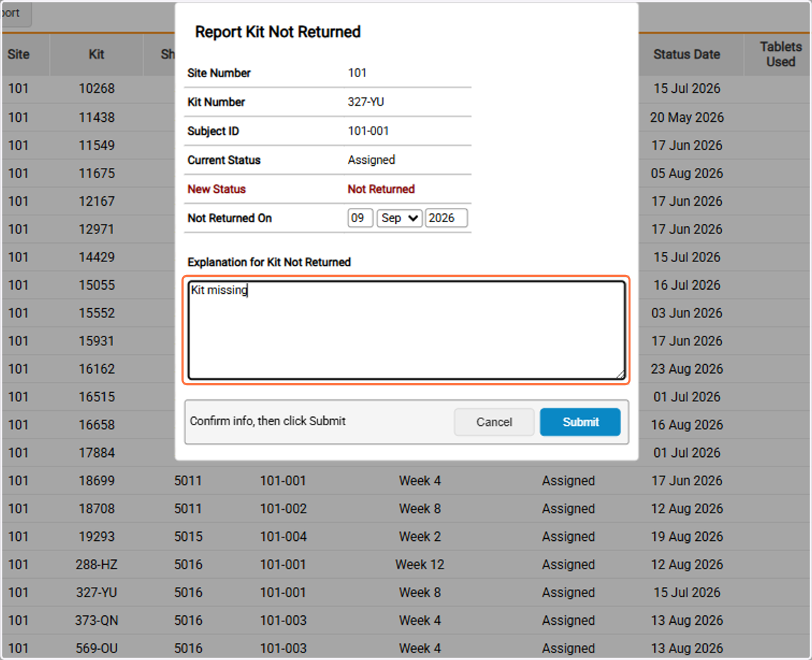The width and height of the screenshot is (812, 660).
Task: Click the Tablets Used column header
Action: pyautogui.click(x=781, y=54)
